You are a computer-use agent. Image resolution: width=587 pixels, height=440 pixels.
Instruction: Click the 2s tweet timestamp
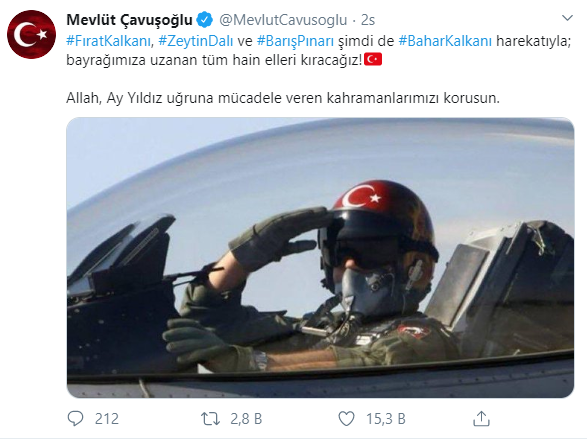(368, 20)
